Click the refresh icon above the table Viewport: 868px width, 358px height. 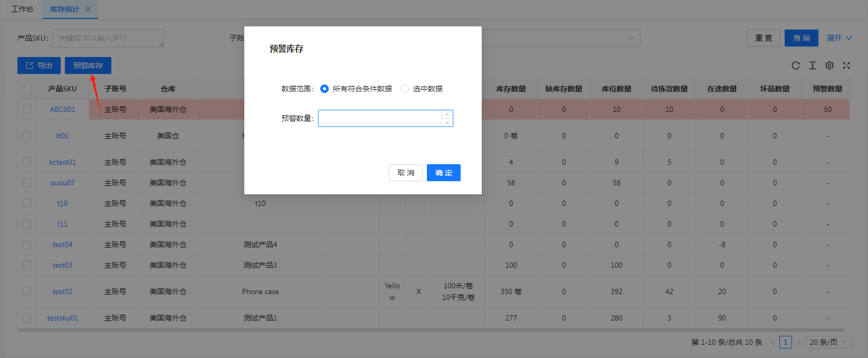point(796,65)
